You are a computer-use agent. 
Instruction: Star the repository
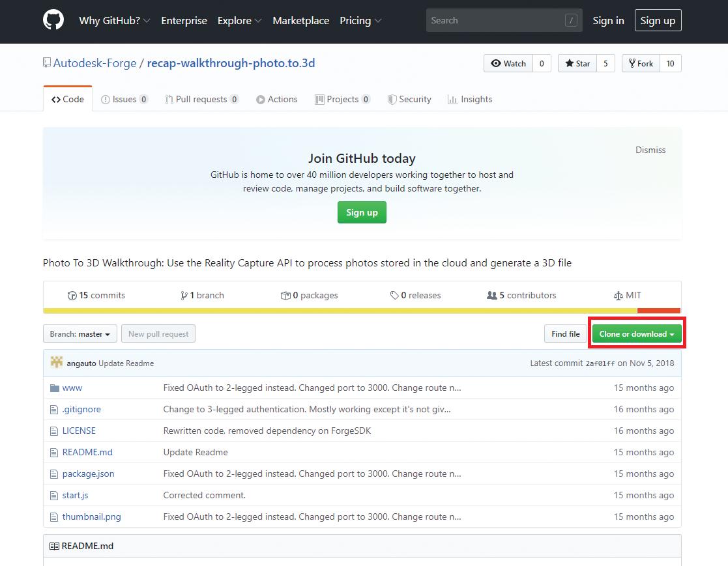(577, 64)
